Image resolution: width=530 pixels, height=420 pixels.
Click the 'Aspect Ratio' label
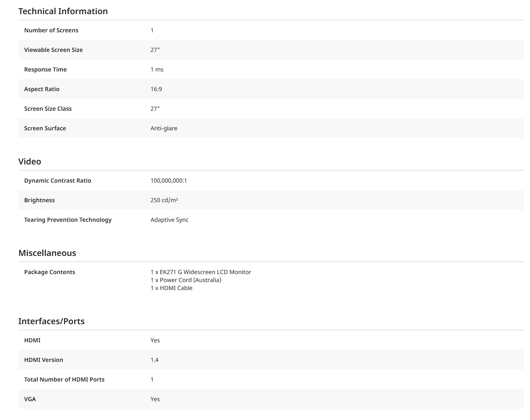point(42,89)
